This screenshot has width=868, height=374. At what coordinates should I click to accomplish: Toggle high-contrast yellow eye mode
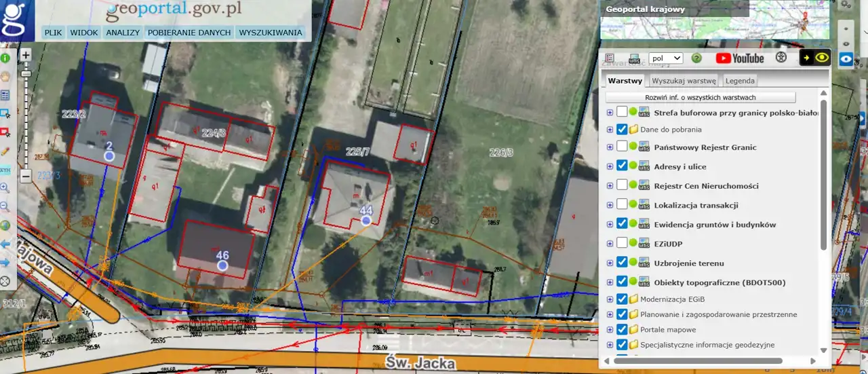point(815,58)
